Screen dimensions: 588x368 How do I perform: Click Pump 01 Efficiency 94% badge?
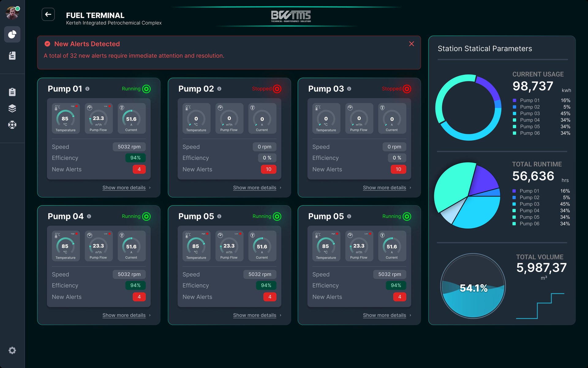[x=135, y=158]
